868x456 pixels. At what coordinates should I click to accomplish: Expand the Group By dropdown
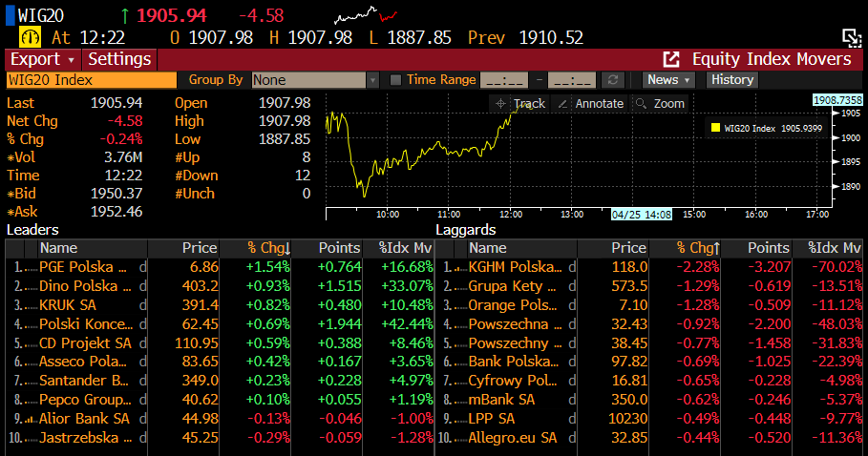pyautogui.click(x=371, y=80)
